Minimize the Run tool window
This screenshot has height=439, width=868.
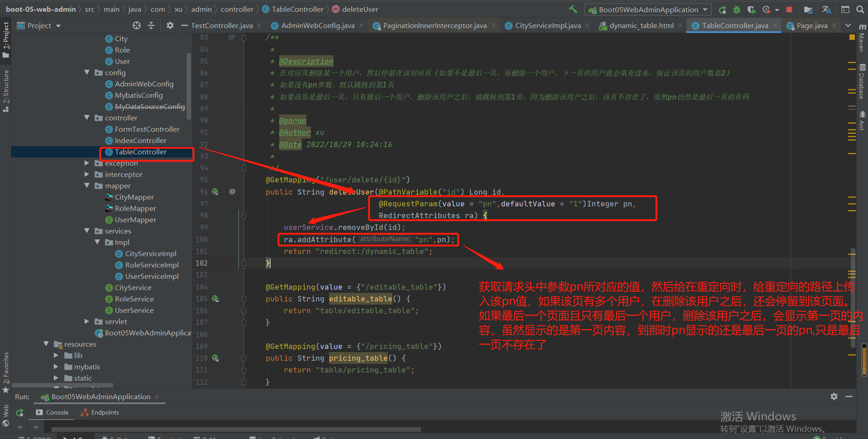point(849,396)
